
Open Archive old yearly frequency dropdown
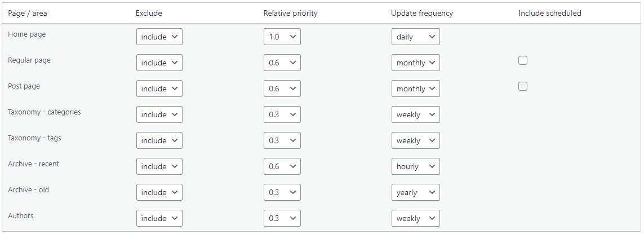415,193
